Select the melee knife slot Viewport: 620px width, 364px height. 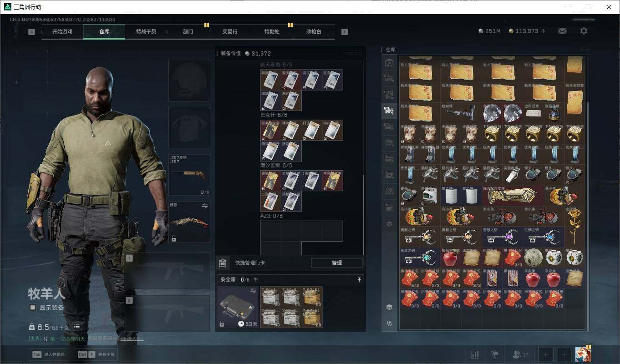click(189, 222)
